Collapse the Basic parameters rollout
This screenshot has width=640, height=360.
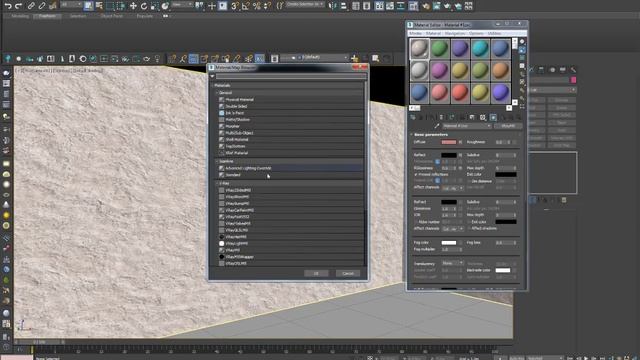[x=411, y=134]
